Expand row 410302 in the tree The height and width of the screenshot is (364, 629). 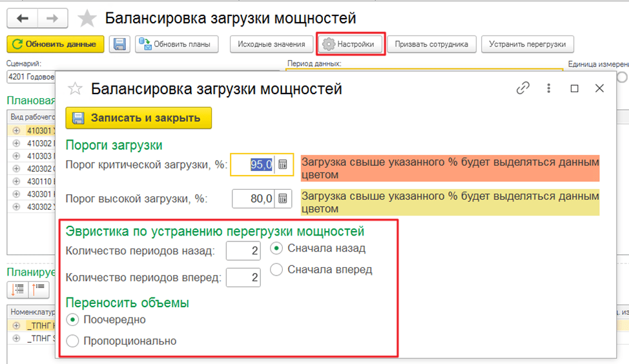[x=16, y=143]
